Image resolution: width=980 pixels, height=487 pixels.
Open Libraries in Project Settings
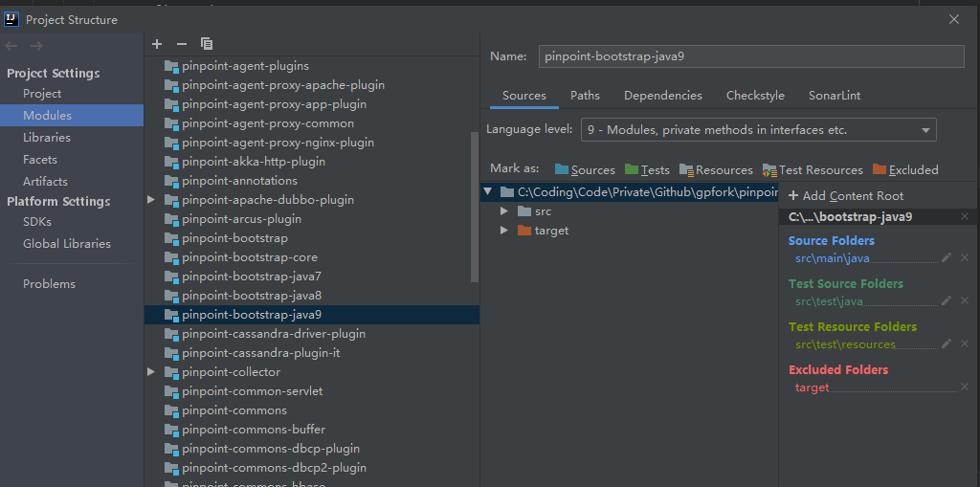click(x=47, y=138)
